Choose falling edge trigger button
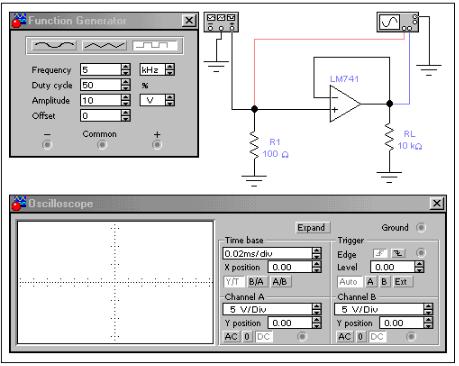Image resolution: width=459 pixels, height=366 pixels. click(398, 253)
